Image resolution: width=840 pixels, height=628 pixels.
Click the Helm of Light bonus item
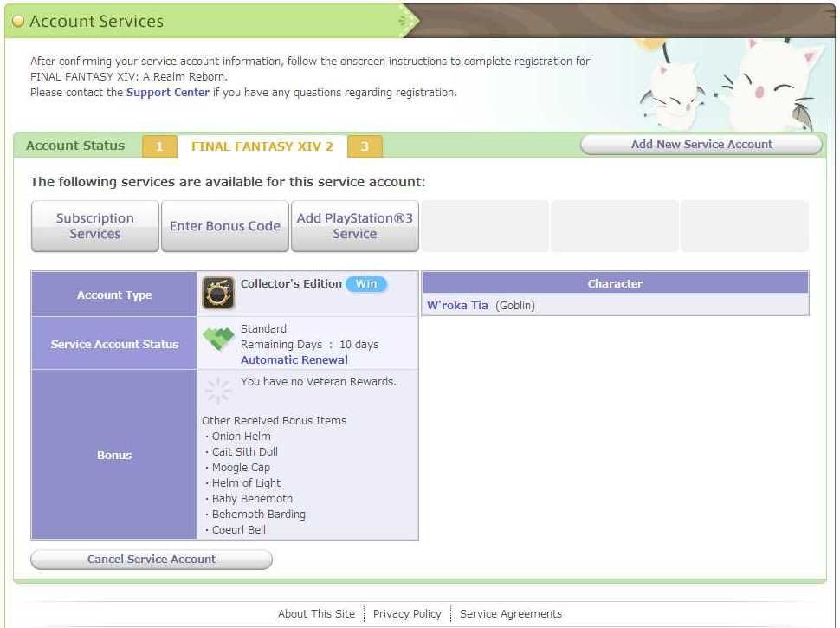point(246,483)
